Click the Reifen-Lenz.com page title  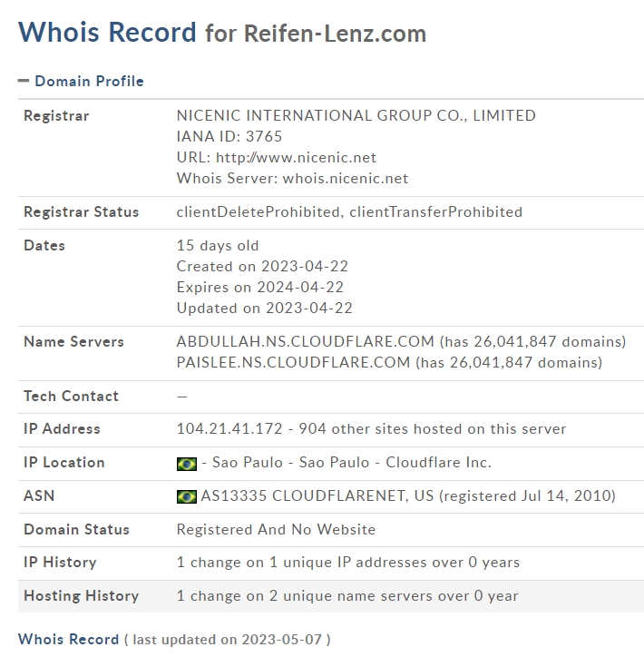[335, 34]
